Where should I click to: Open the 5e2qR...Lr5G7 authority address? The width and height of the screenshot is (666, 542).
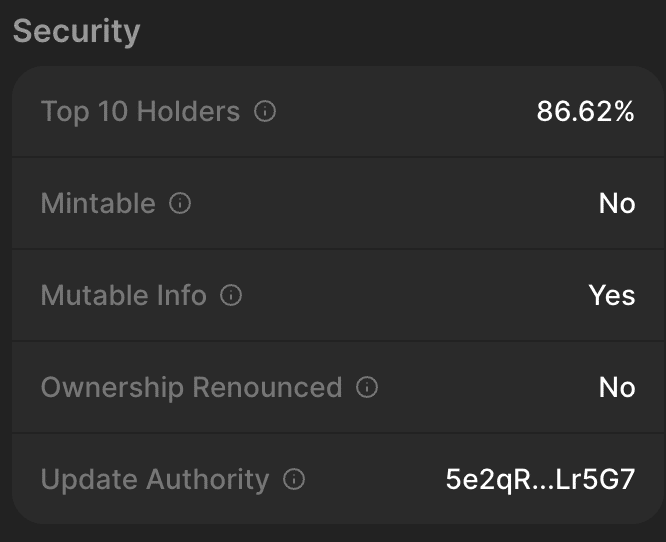(540, 480)
